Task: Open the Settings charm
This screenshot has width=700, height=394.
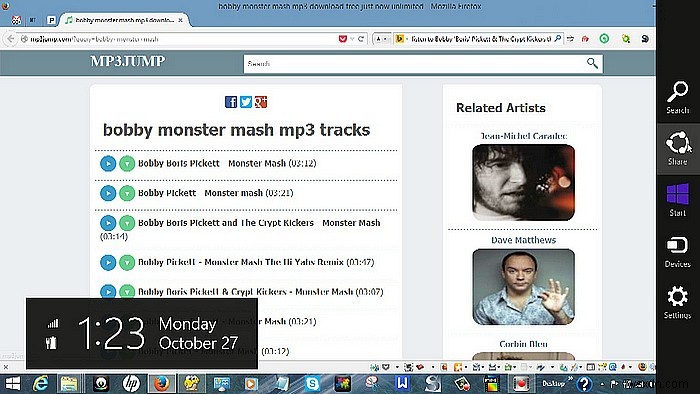Action: coord(677,302)
